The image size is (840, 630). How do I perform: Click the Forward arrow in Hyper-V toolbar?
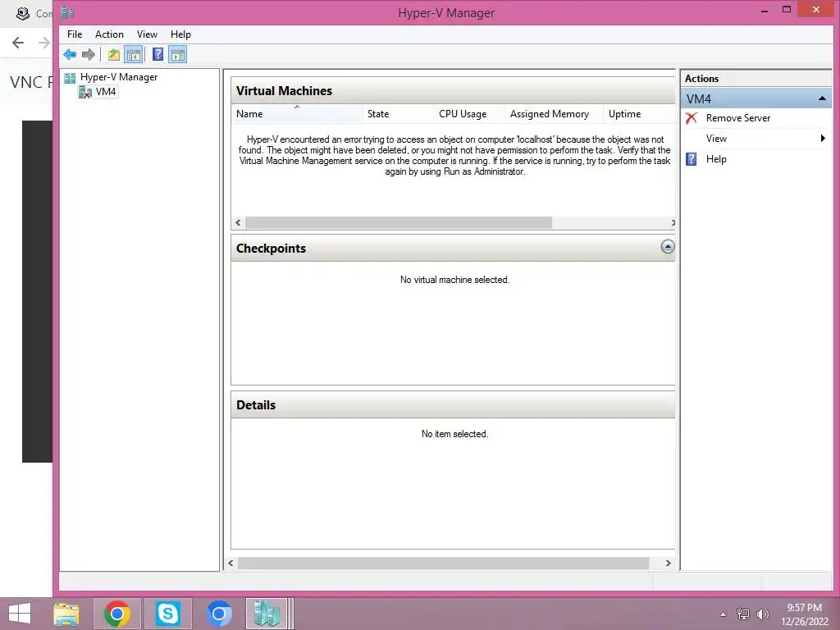[89, 54]
